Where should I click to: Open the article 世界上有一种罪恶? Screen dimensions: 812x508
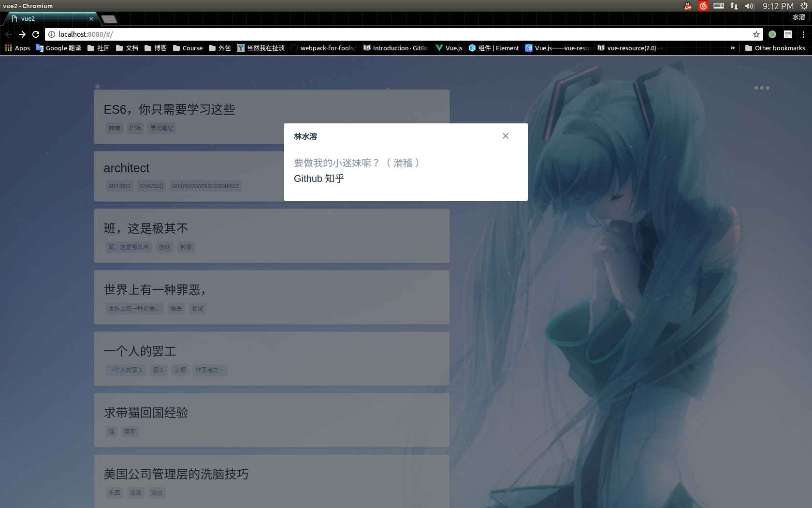point(155,290)
